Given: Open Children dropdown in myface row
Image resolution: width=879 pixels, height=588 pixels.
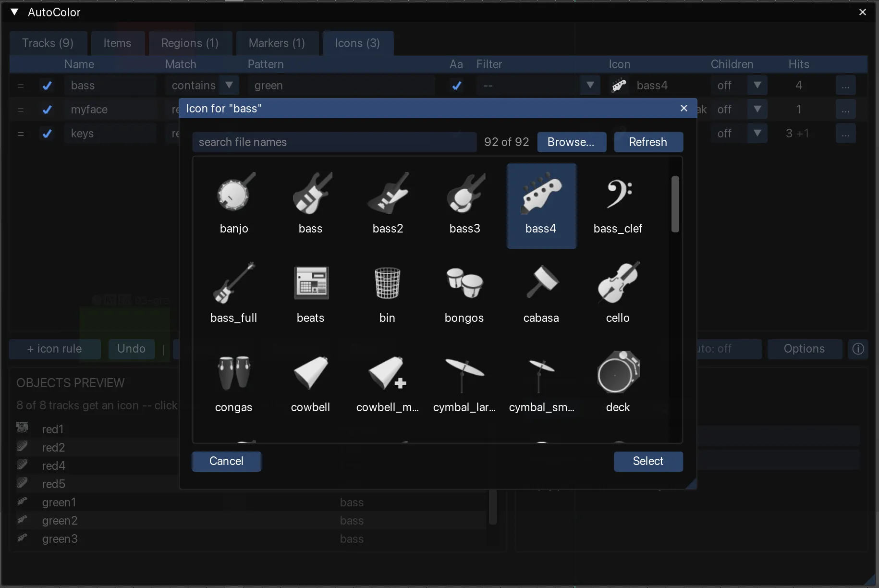Looking at the screenshot, I should pos(739,110).
